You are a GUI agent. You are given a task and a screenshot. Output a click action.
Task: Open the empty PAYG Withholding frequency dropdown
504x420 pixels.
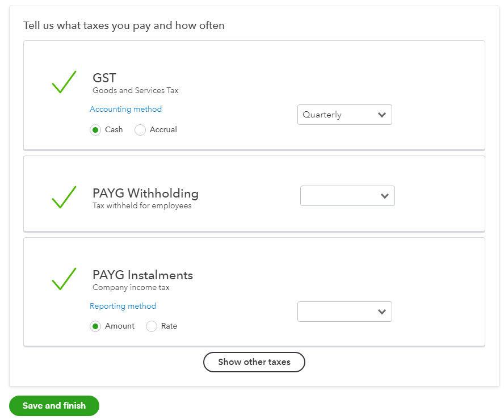347,196
